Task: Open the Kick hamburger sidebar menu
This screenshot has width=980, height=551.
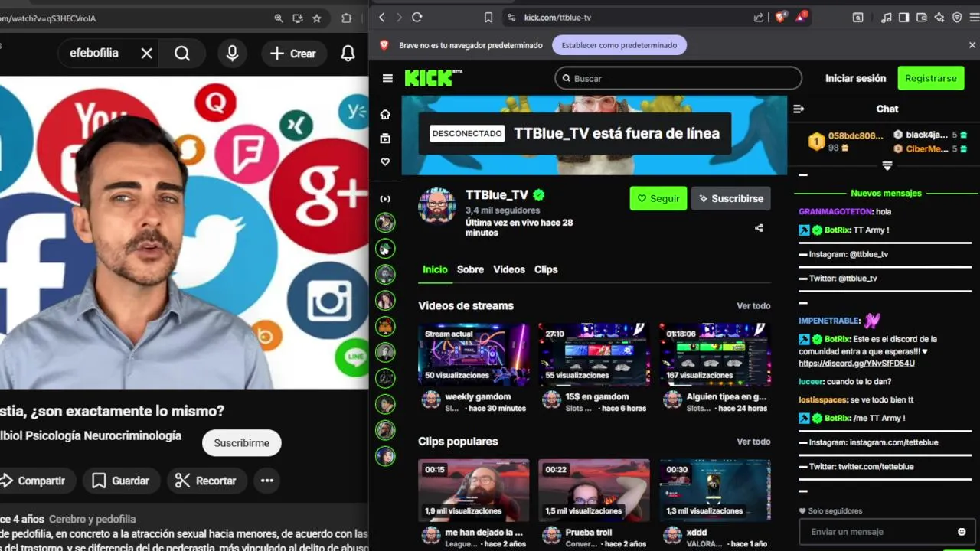Action: pos(387,78)
